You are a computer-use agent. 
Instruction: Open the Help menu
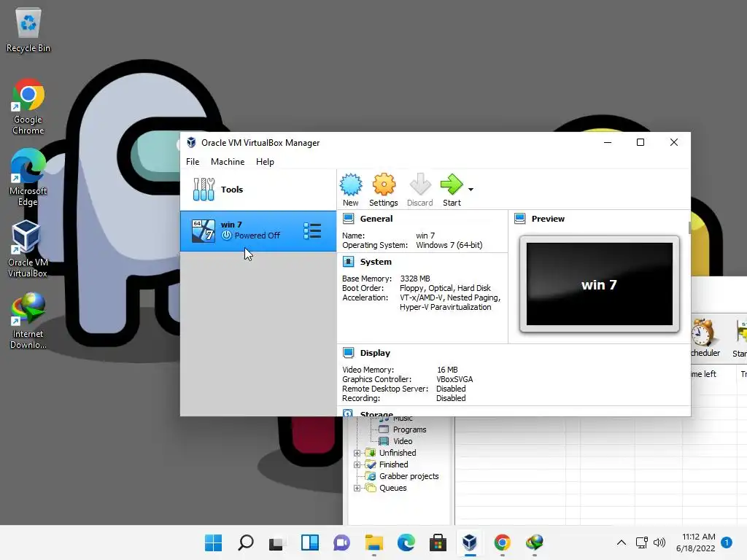[265, 162]
